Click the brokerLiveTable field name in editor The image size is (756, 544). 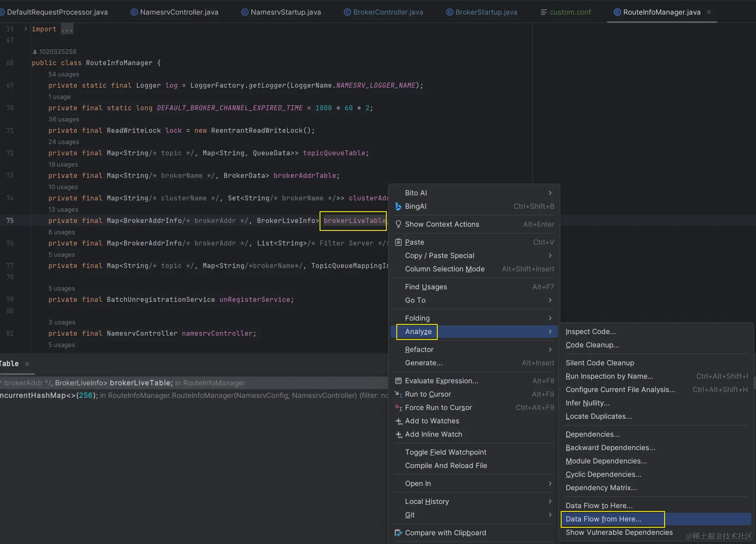pyautogui.click(x=355, y=221)
